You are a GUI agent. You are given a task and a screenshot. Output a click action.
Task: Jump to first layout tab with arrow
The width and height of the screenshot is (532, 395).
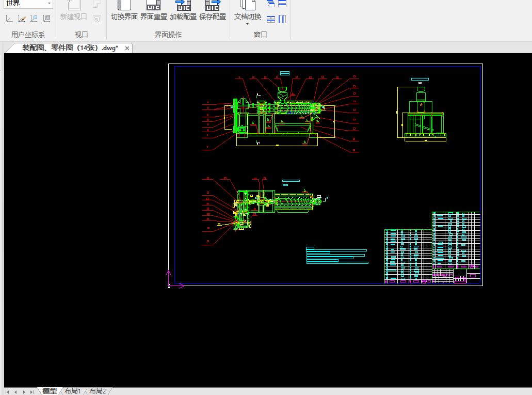tap(7, 392)
